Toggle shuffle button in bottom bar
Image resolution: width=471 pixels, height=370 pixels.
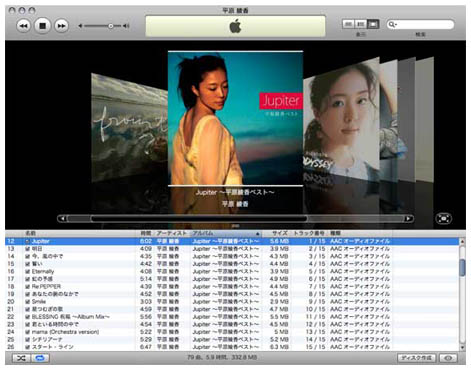coord(21,358)
